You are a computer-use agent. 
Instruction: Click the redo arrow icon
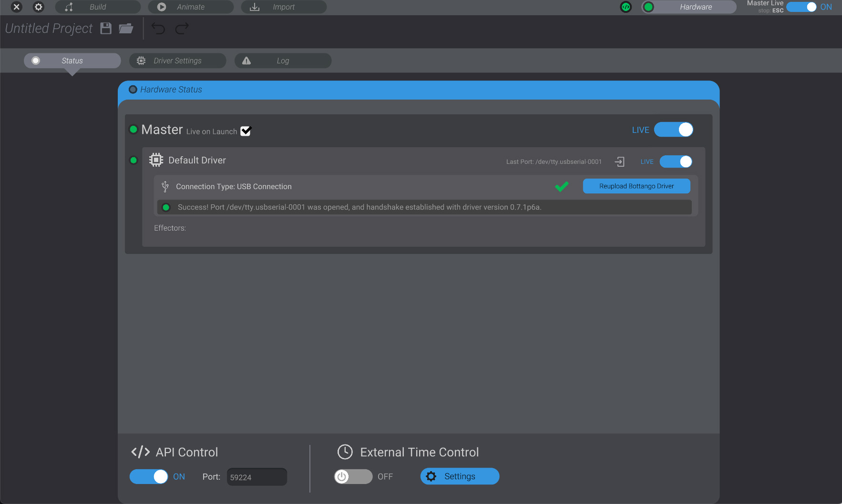coord(182,29)
